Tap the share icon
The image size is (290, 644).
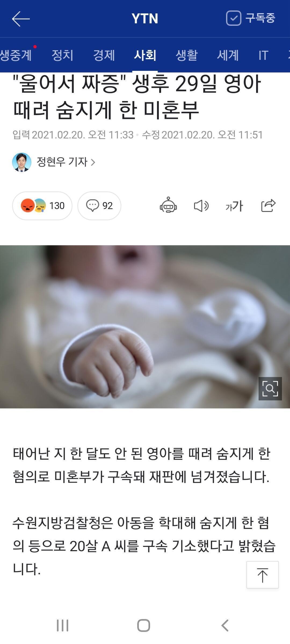point(268,206)
